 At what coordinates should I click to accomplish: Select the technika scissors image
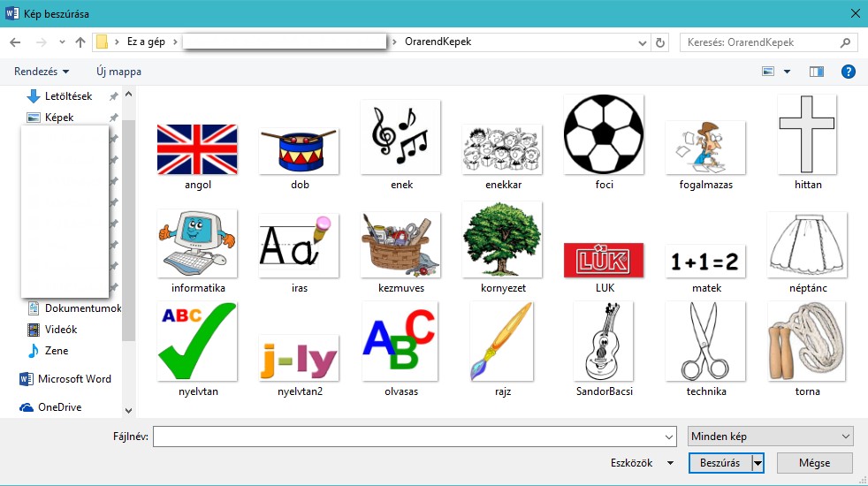coord(706,342)
